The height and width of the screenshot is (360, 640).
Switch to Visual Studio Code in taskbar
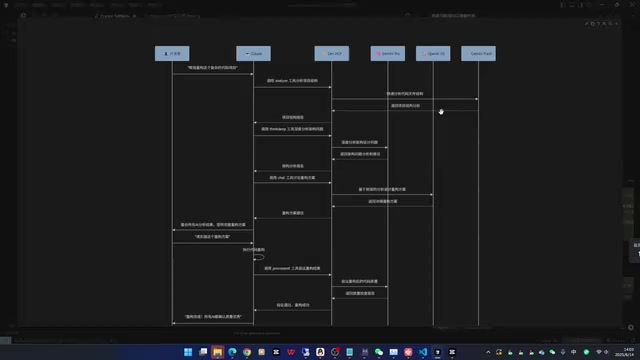pyautogui.click(x=423, y=352)
